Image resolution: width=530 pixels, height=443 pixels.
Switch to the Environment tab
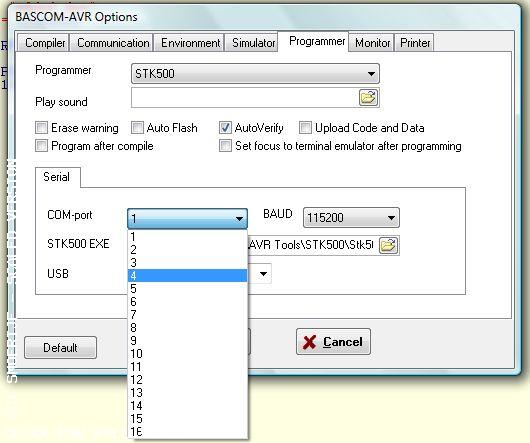(x=190, y=43)
